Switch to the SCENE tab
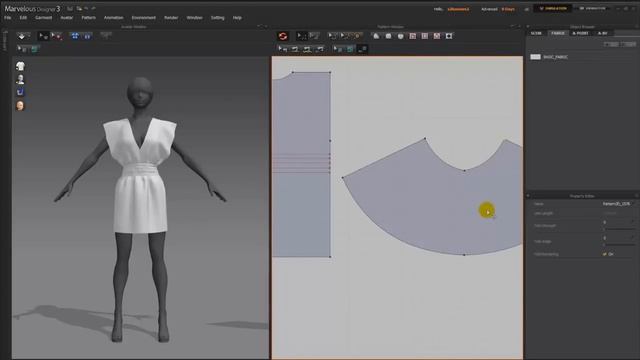Image resolution: width=640 pixels, height=360 pixels. click(x=536, y=33)
